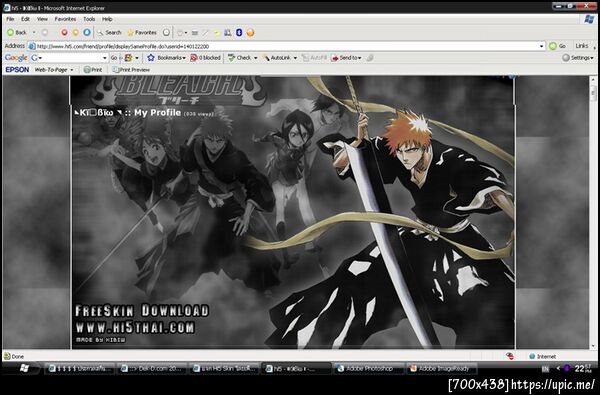Click the EPSON Print button
Screen dimensions: 600x395
pos(93,70)
